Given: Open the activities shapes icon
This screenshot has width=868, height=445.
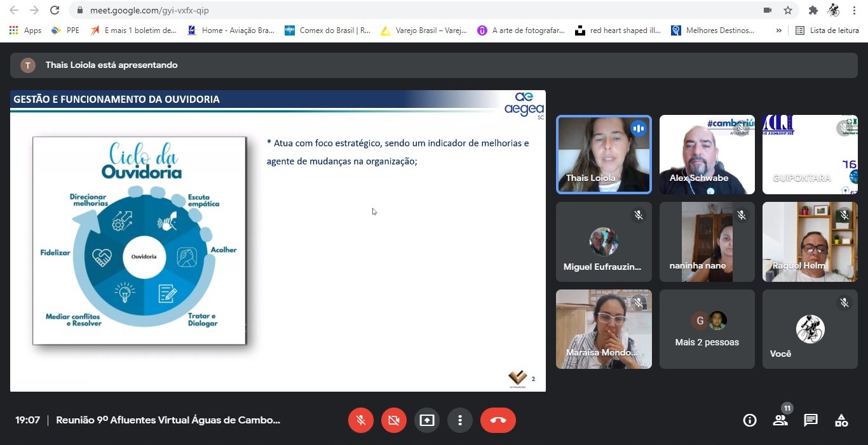Looking at the screenshot, I should (841, 420).
